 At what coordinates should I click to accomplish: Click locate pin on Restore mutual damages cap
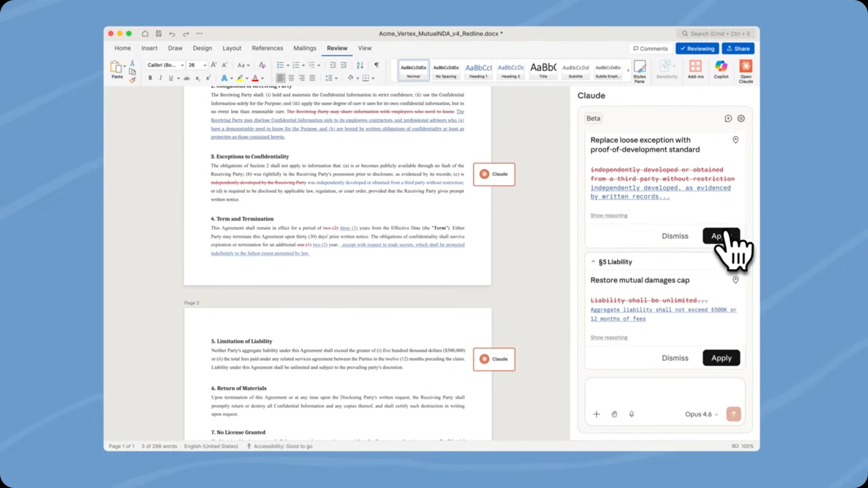(736, 280)
